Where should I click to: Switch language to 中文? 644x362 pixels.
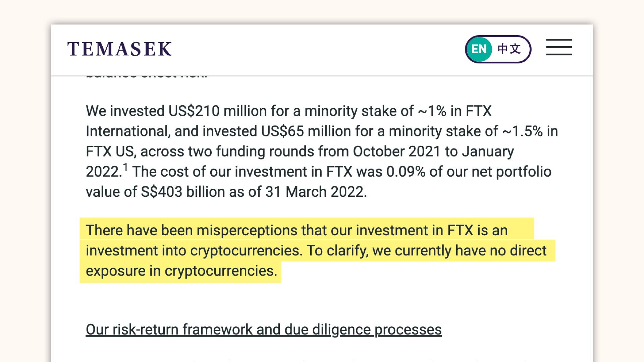tap(509, 49)
